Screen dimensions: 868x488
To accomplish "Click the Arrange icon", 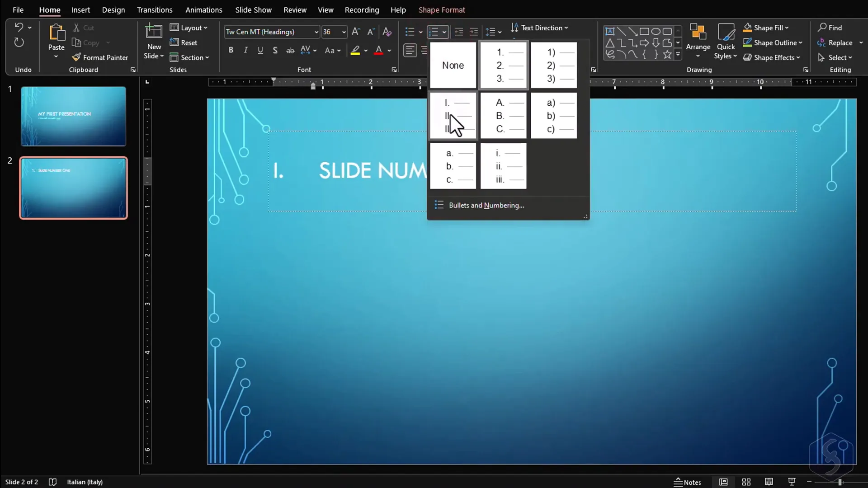I will (x=698, y=33).
